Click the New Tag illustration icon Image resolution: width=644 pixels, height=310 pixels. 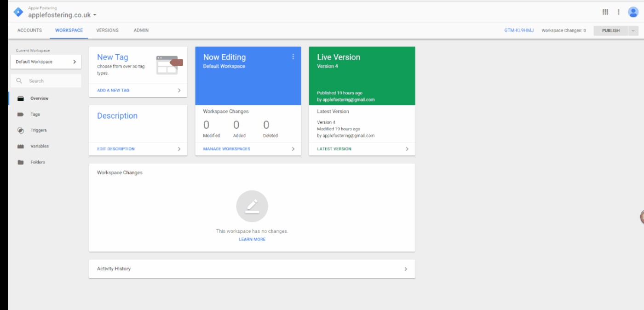(x=170, y=65)
